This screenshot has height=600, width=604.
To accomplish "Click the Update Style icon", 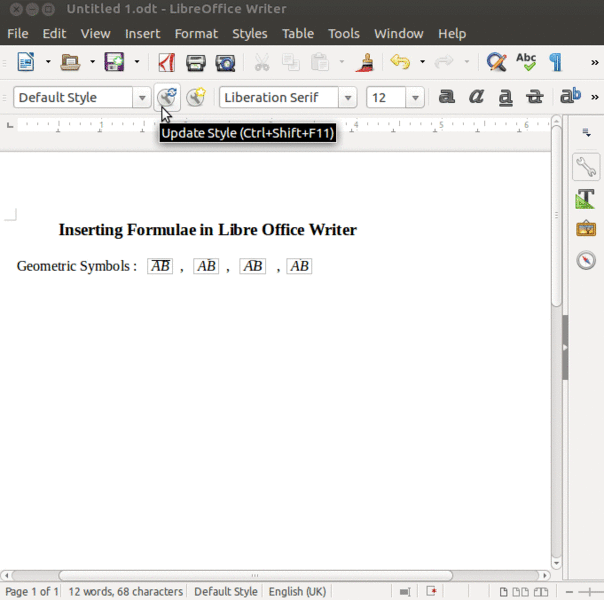I will click(x=167, y=97).
